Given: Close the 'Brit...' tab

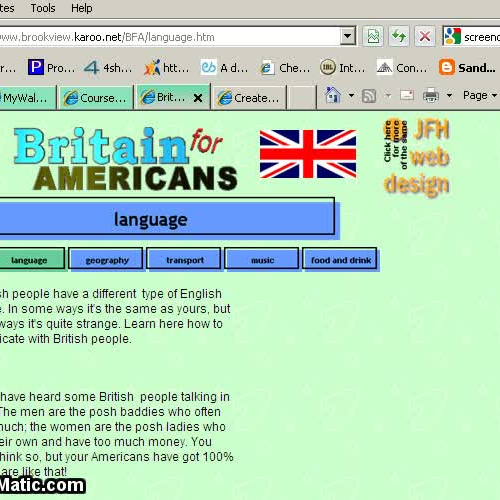Looking at the screenshot, I should click(x=198, y=98).
